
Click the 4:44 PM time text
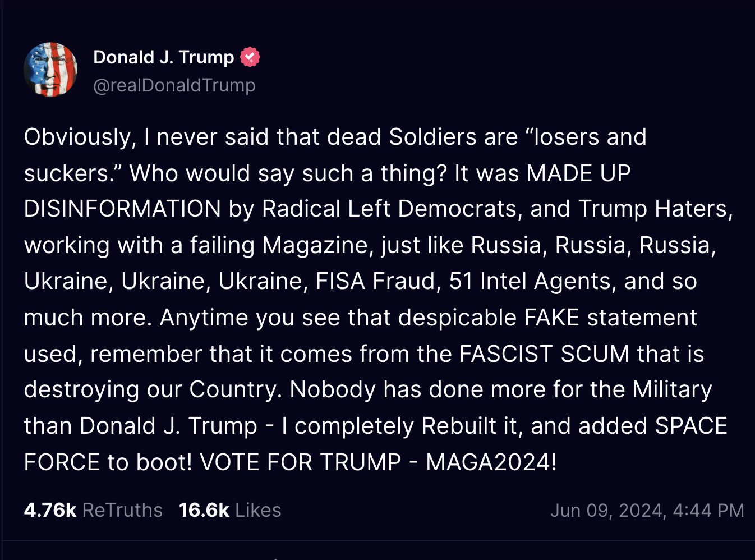[708, 511]
